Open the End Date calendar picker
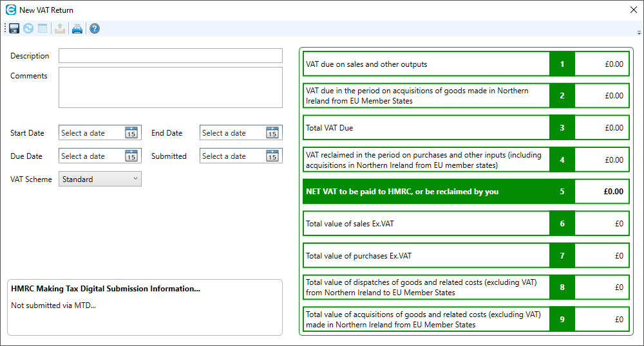644x346 pixels. point(272,133)
